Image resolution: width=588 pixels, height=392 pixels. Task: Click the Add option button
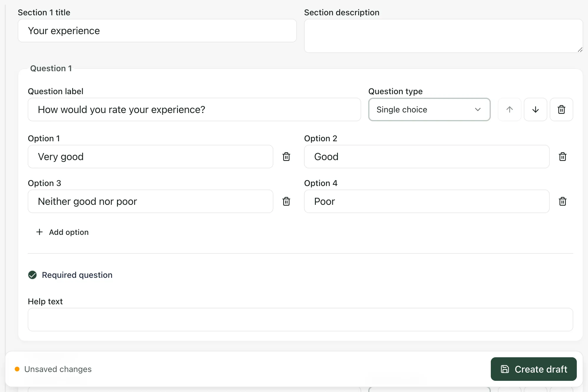[62, 232]
